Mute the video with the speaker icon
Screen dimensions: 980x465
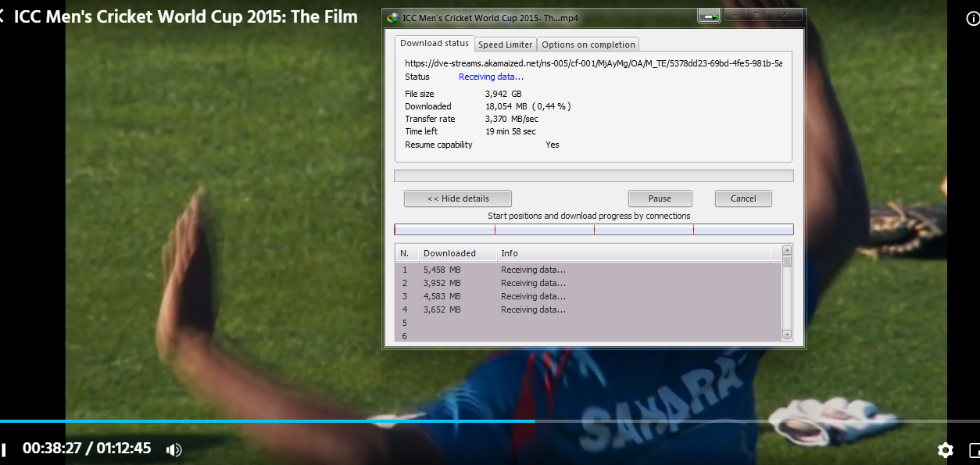[x=174, y=449]
